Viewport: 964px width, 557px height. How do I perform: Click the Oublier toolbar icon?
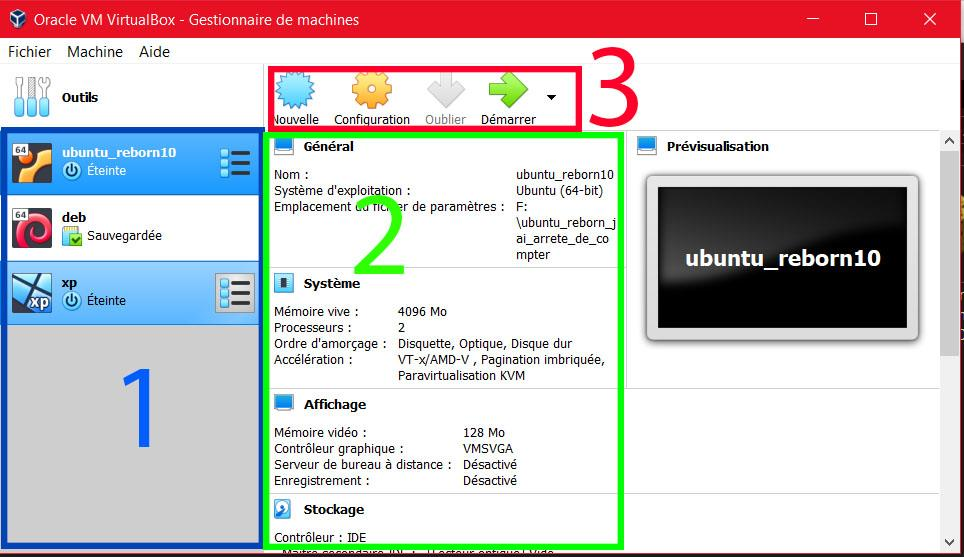point(446,90)
